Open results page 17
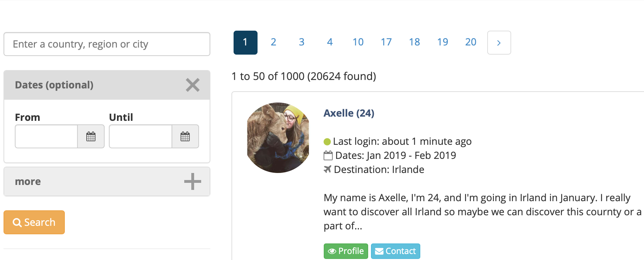 (386, 42)
